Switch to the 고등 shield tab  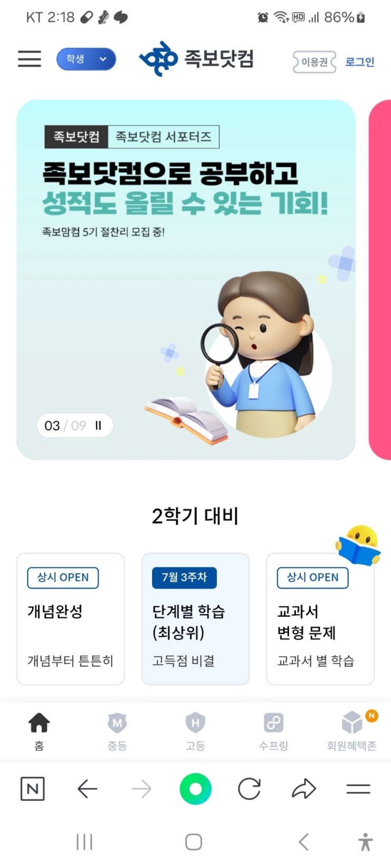(x=195, y=731)
